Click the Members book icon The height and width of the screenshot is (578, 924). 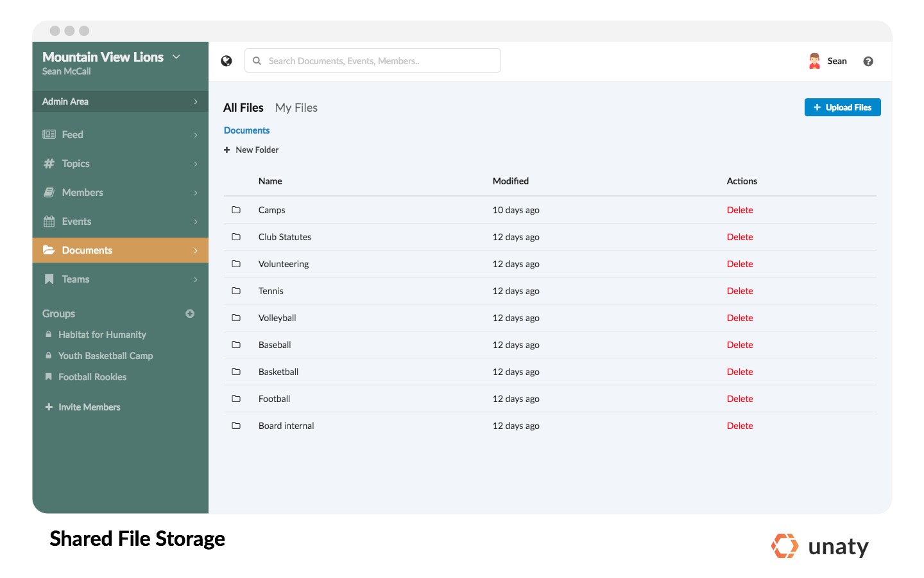[49, 192]
